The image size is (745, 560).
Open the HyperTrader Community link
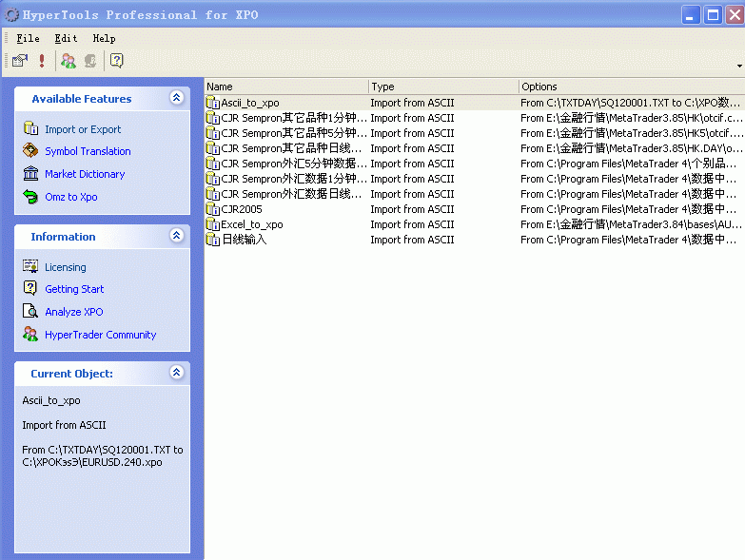(x=100, y=335)
